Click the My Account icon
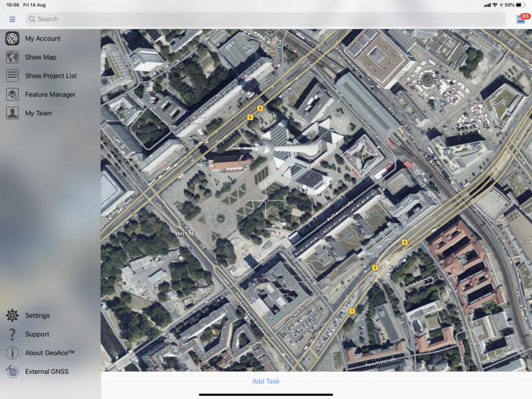This screenshot has width=532, height=399. click(x=12, y=38)
